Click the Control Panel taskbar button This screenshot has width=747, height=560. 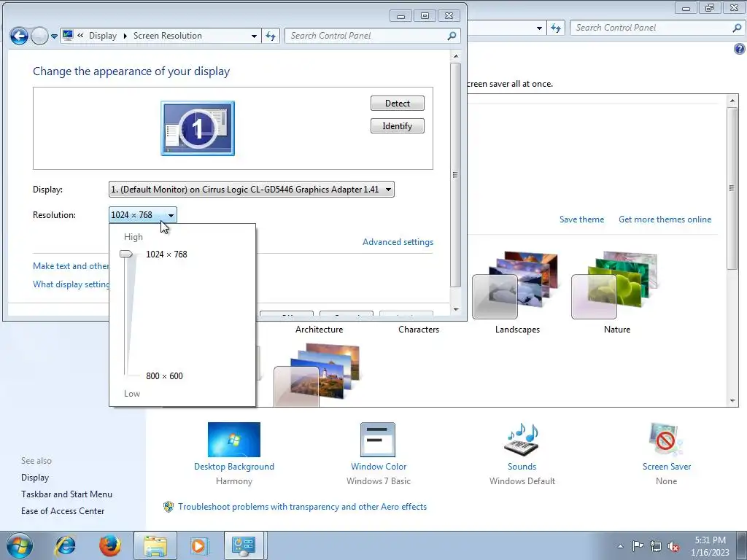click(244, 545)
